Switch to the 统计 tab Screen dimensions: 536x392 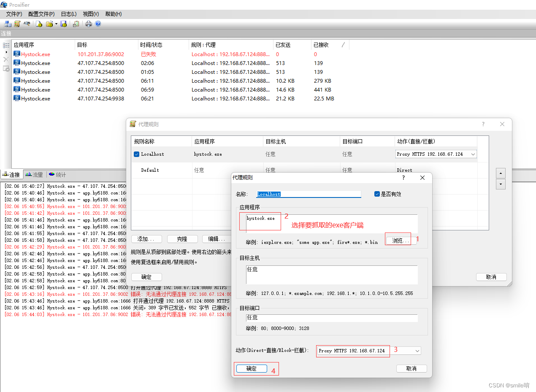click(x=57, y=175)
